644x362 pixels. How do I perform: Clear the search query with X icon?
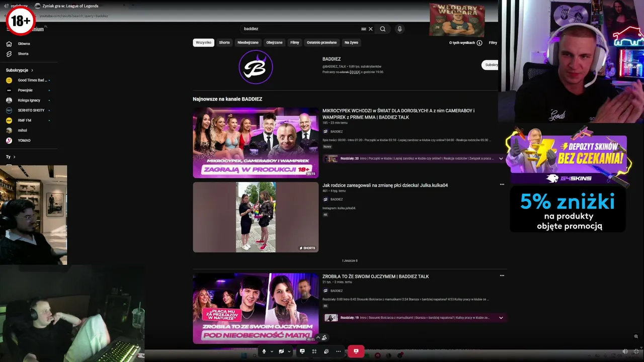point(371,29)
